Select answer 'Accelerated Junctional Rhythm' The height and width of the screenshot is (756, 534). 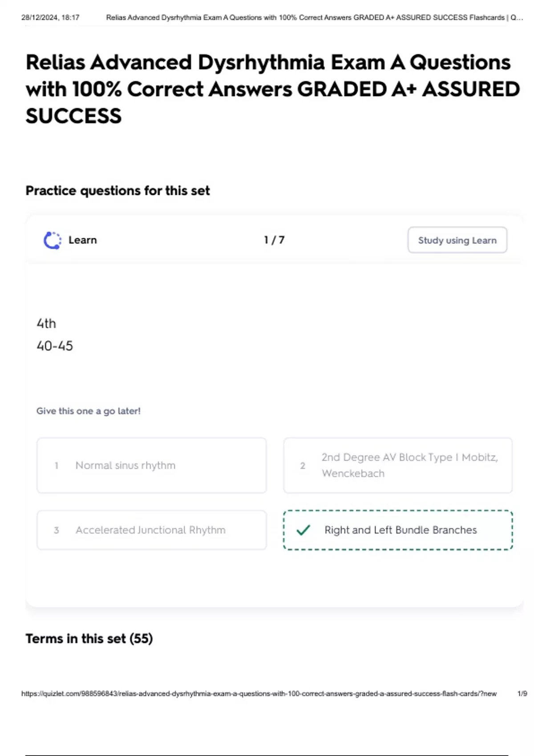point(151,530)
